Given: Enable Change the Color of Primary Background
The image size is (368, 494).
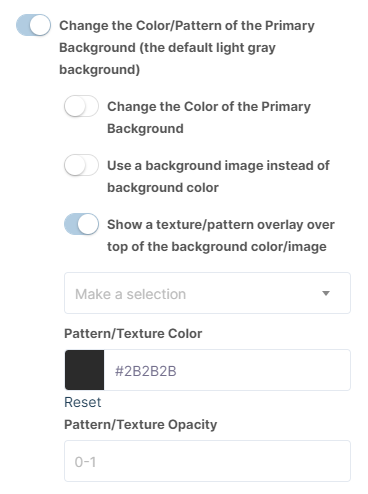Looking at the screenshot, I should (x=81, y=106).
